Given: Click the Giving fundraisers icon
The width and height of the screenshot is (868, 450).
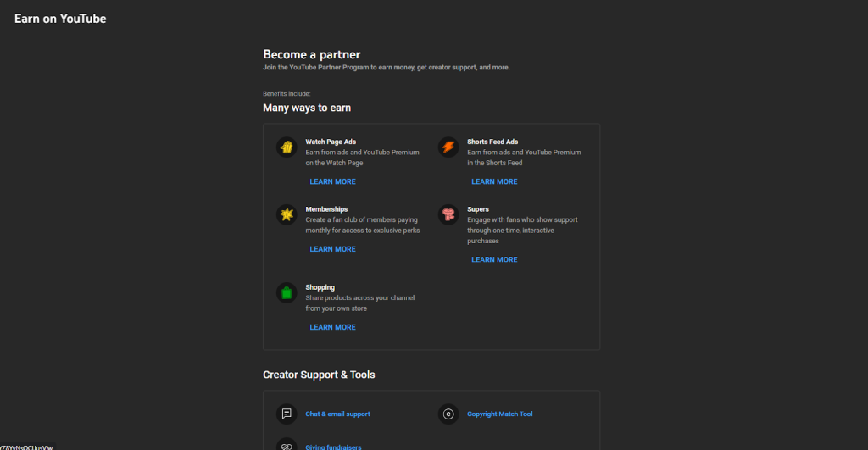Looking at the screenshot, I should pos(287,445).
